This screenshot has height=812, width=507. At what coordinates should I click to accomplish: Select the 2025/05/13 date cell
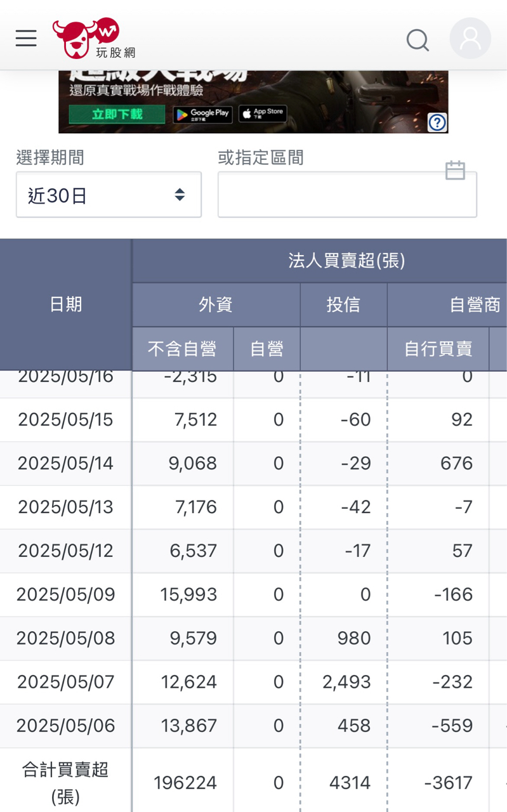click(65, 507)
